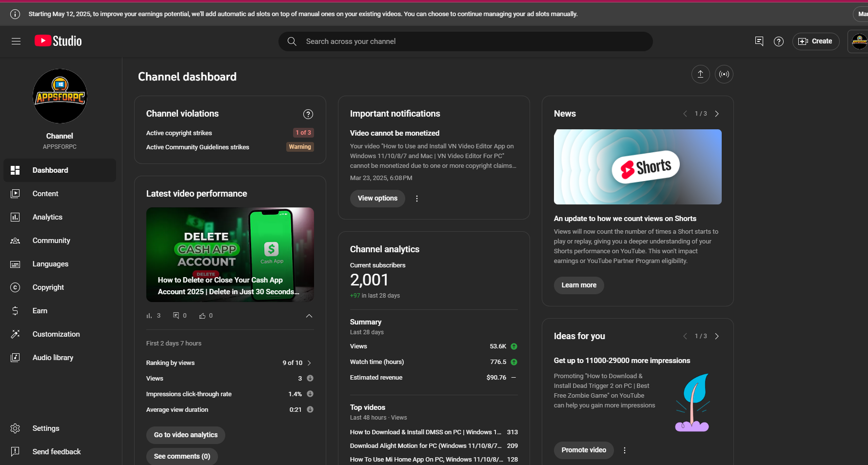This screenshot has height=465, width=868.
Task: Open the Delete Cash App Account video thumbnail
Action: tap(230, 255)
